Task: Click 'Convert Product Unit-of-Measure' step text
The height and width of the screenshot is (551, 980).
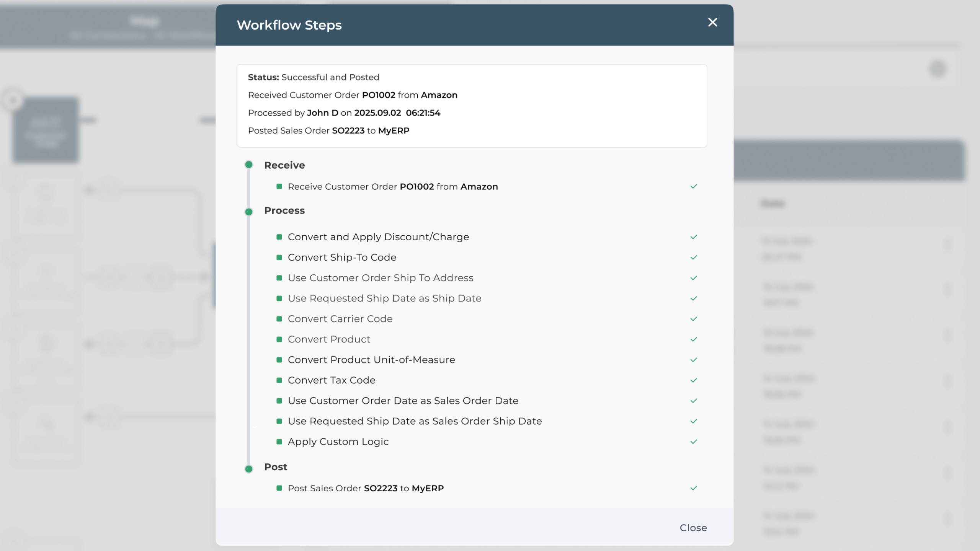Action: click(x=371, y=360)
